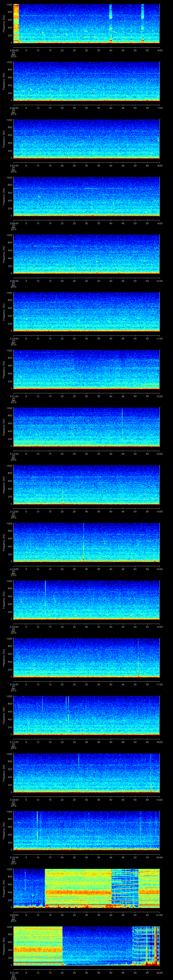Click the '3:14:00' start time label
This screenshot has height=980, width=173.
(x=13, y=569)
